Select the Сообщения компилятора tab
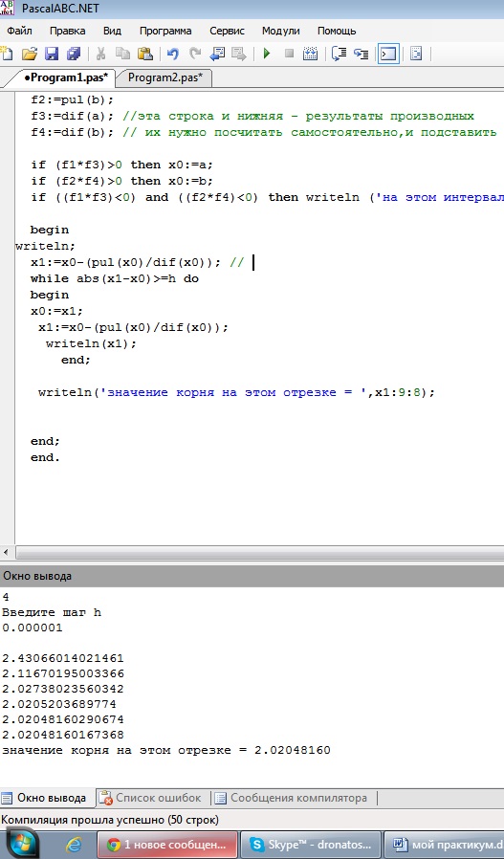Viewport: 504px width, 859px height. (293, 798)
